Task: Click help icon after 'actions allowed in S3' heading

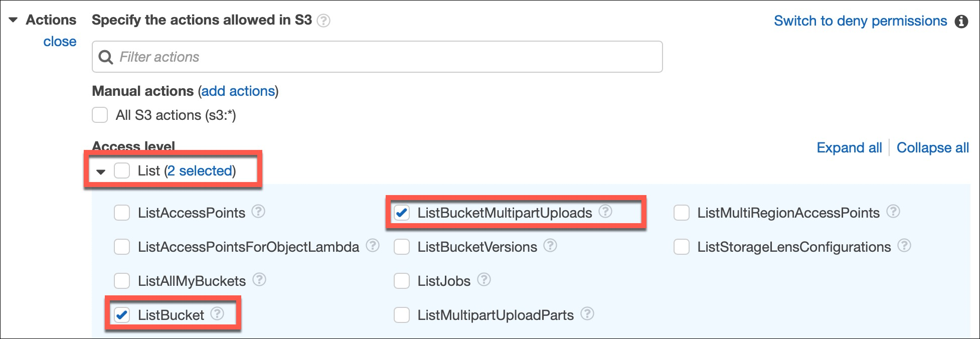Action: [324, 21]
